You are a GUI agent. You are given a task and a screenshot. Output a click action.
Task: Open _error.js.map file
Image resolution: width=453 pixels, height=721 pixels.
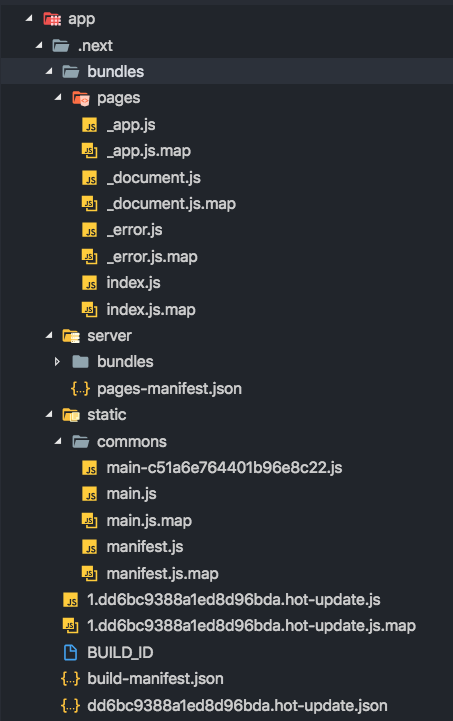click(x=152, y=257)
